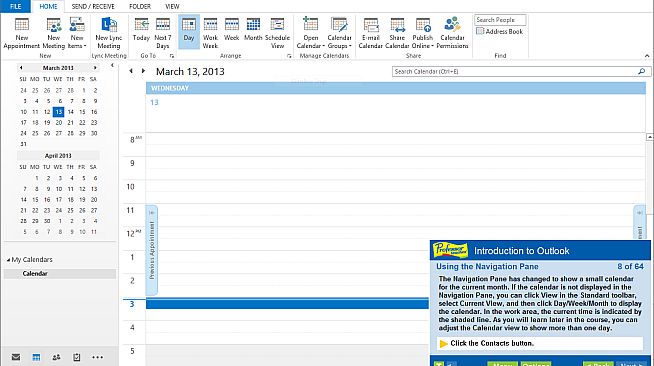
Task: Select April 15 in the mini calendar
Action: pyautogui.click(x=35, y=200)
